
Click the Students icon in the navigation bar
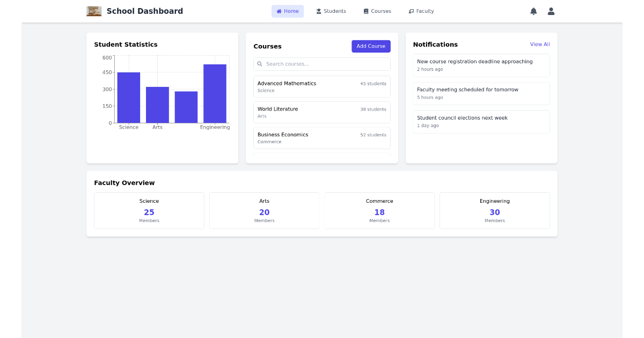318,11
